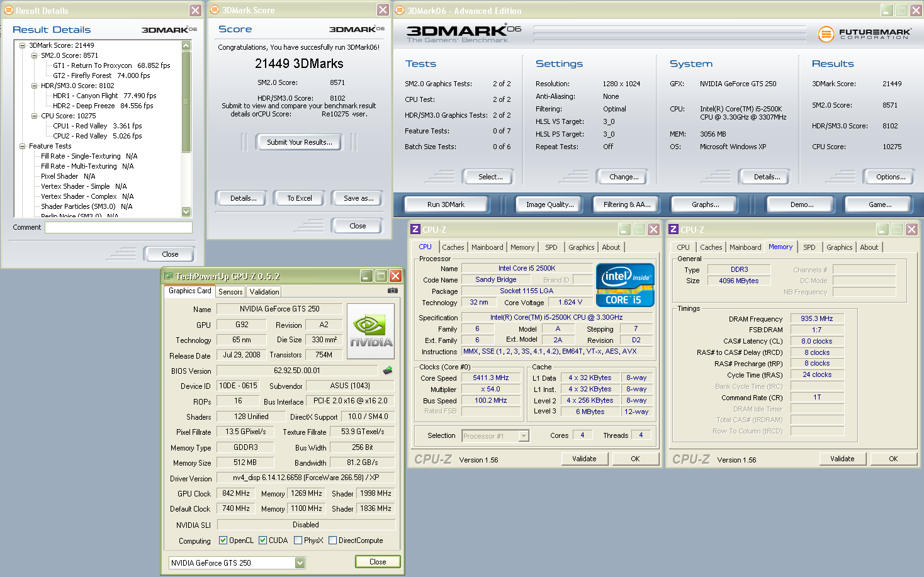This screenshot has height=577, width=924.
Task: Collapse the 3DMark Score: 21449 tree node
Action: [23, 45]
